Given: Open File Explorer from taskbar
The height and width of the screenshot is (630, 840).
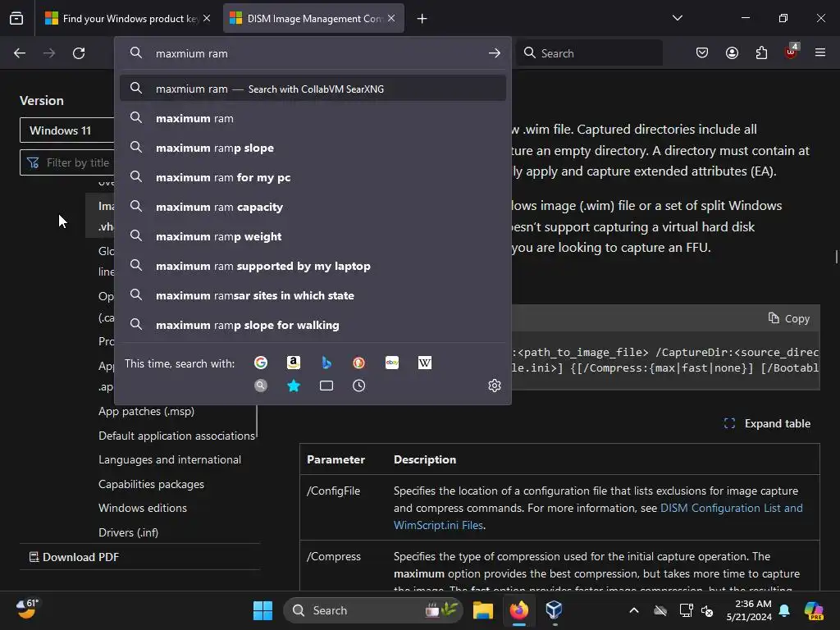Looking at the screenshot, I should point(482,610).
